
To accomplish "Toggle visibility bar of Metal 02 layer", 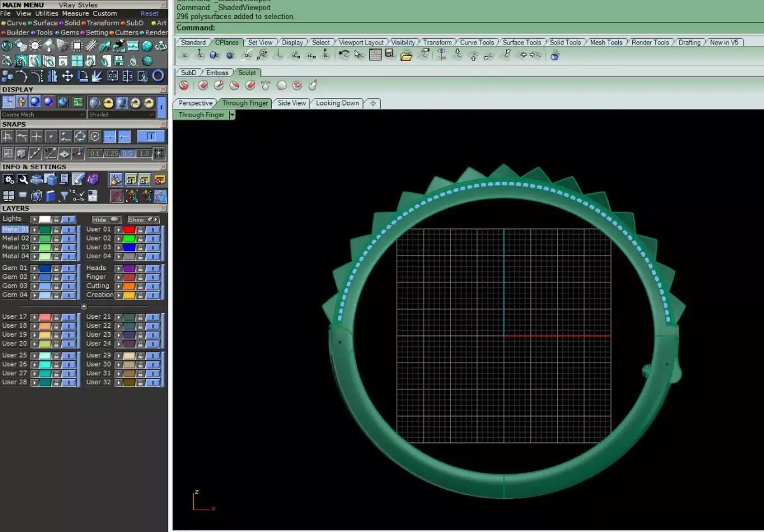I will (69, 239).
